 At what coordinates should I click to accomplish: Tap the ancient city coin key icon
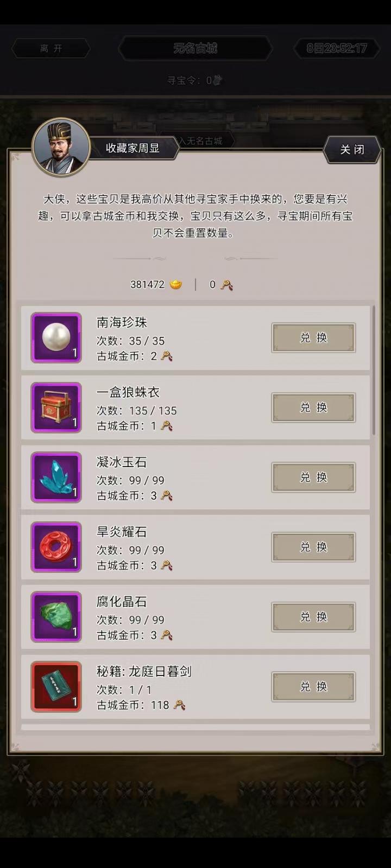coord(226,284)
